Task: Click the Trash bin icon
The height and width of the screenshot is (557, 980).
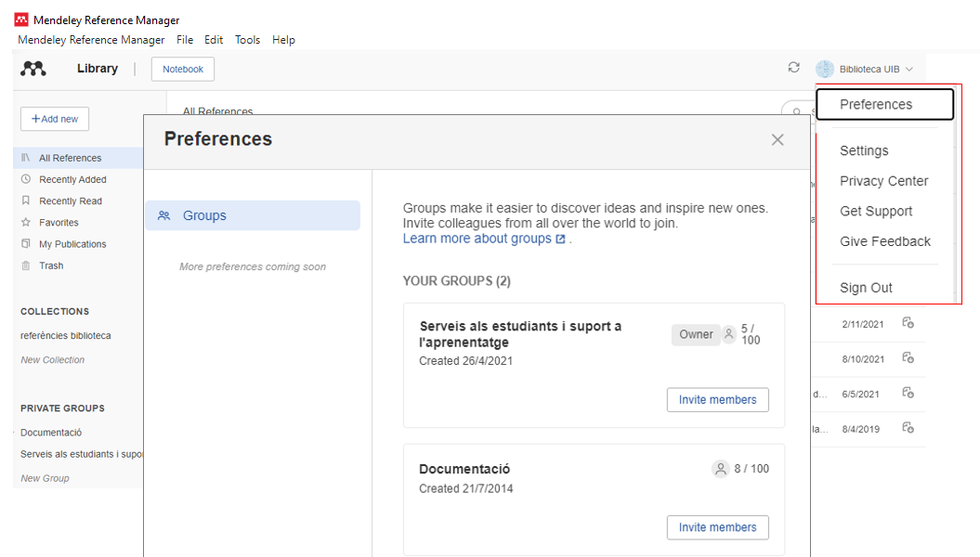Action: (x=26, y=266)
